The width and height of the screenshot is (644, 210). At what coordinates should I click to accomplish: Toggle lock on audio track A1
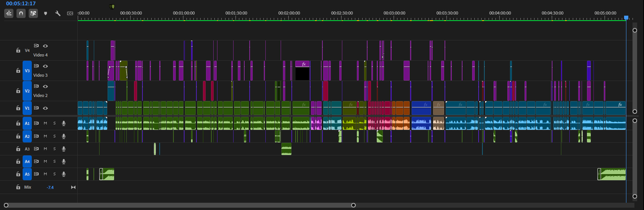click(x=18, y=123)
